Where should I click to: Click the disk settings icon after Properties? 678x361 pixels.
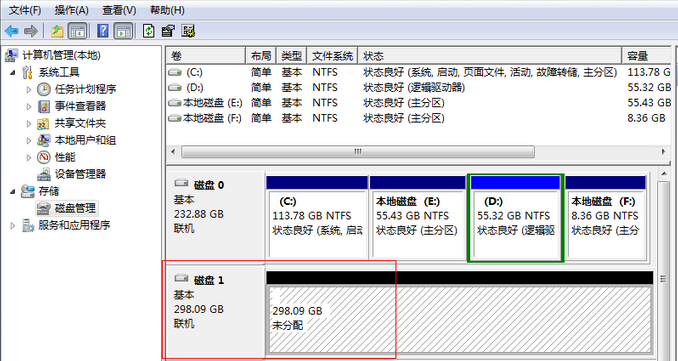188,31
